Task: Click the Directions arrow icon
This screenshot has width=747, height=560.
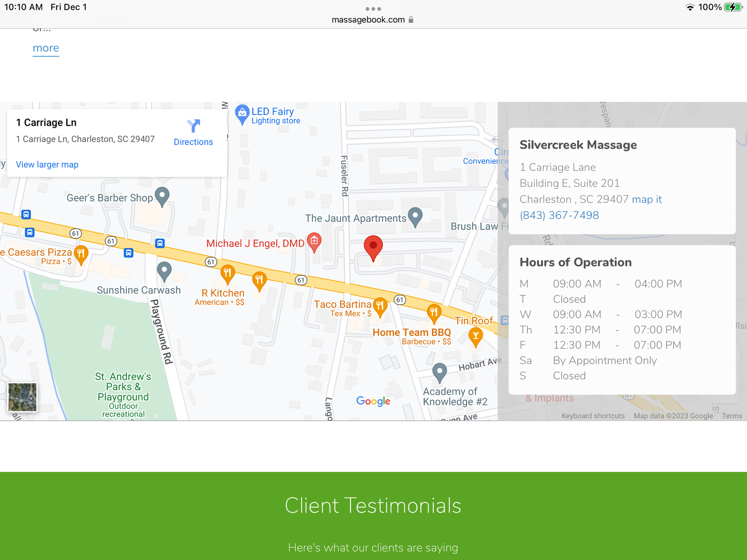Action: (193, 126)
